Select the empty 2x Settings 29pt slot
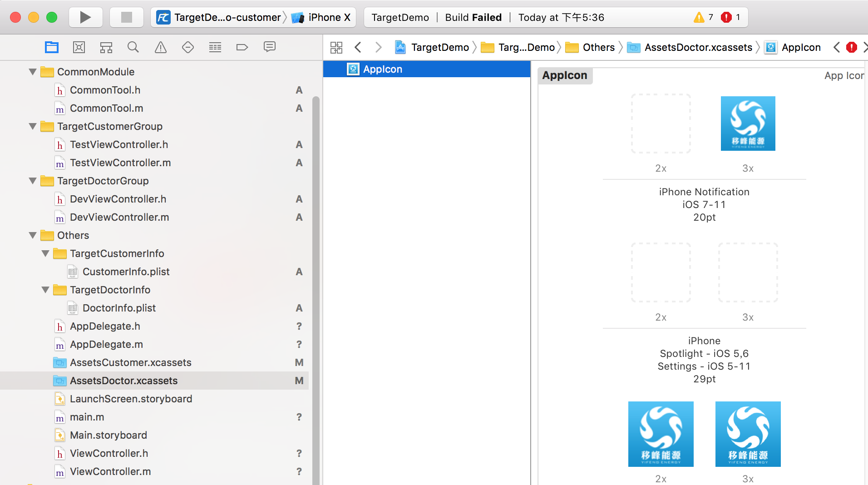Screen dimensions: 868x485 tap(661, 272)
